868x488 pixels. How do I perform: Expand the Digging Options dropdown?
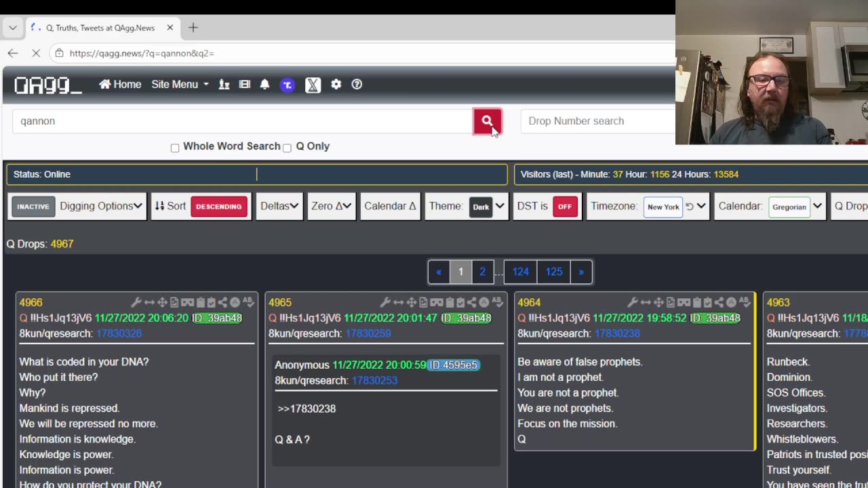(x=101, y=207)
